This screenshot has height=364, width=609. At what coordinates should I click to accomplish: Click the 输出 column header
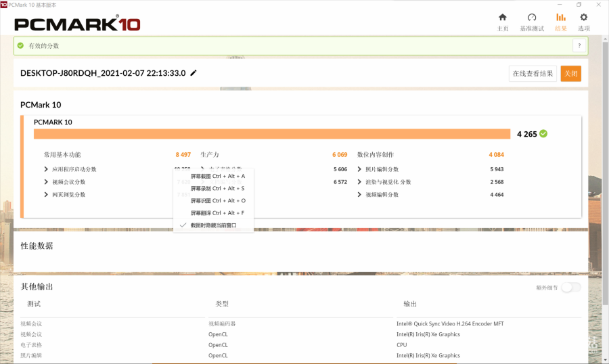[410, 304]
